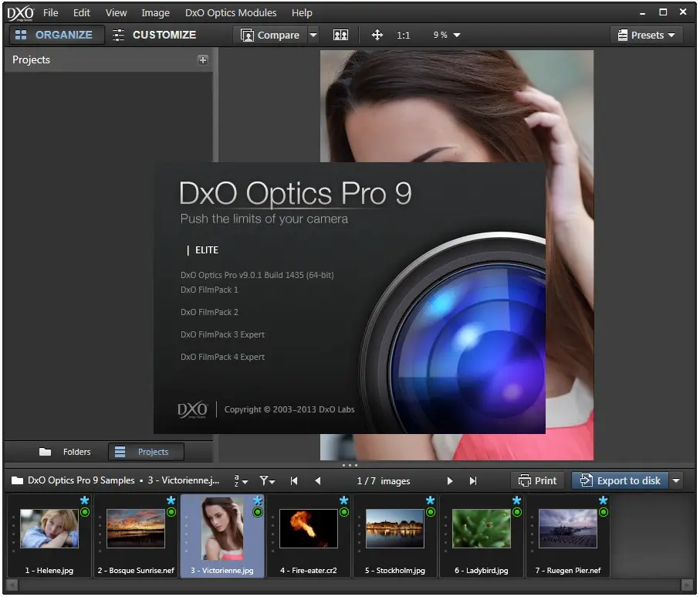Image resolution: width=700 pixels, height=597 pixels.
Task: Open the View menu
Action: click(x=116, y=13)
